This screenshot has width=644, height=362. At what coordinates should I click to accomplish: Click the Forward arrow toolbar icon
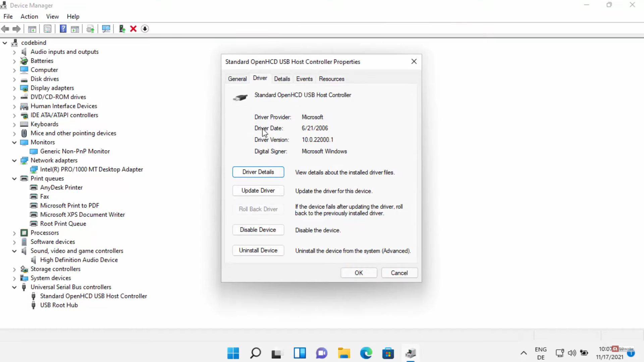pos(16,29)
